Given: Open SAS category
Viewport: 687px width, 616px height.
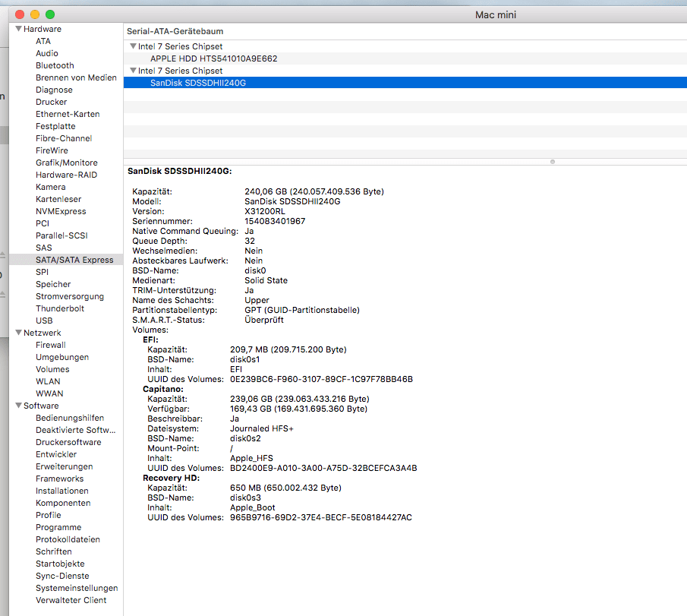Looking at the screenshot, I should (43, 248).
